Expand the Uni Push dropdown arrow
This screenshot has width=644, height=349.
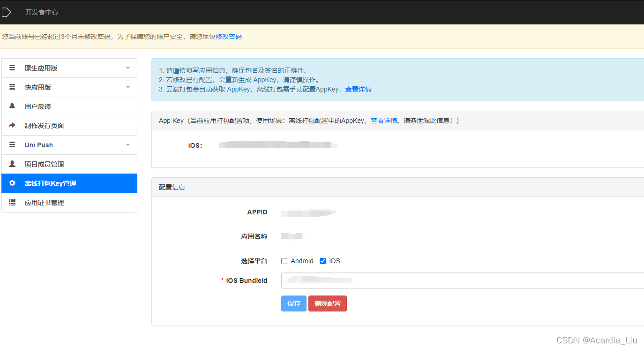click(128, 145)
